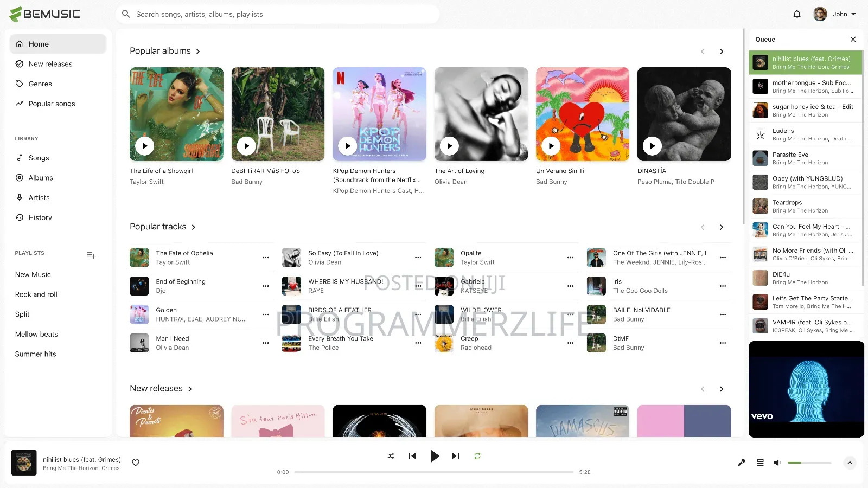Toggle the queue list icon

(x=761, y=463)
